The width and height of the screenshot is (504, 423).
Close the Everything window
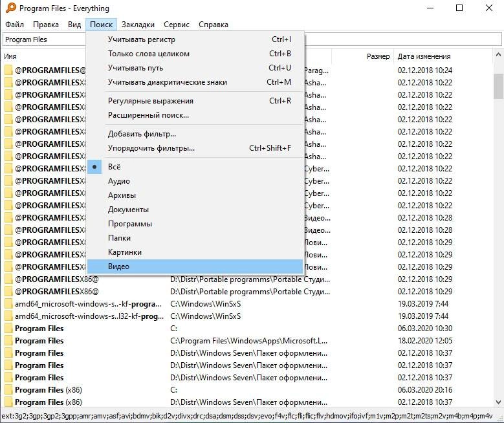(x=489, y=8)
